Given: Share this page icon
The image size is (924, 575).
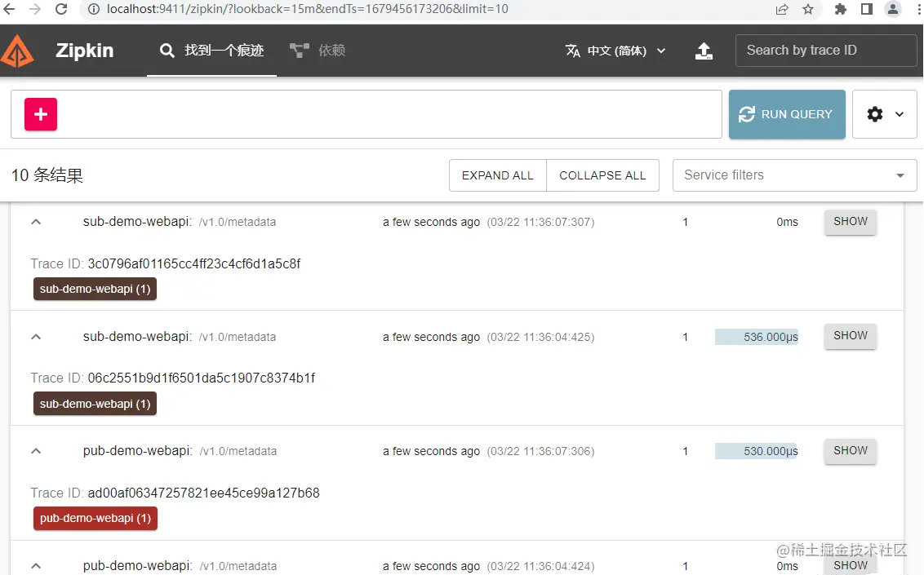Looking at the screenshot, I should (782, 9).
